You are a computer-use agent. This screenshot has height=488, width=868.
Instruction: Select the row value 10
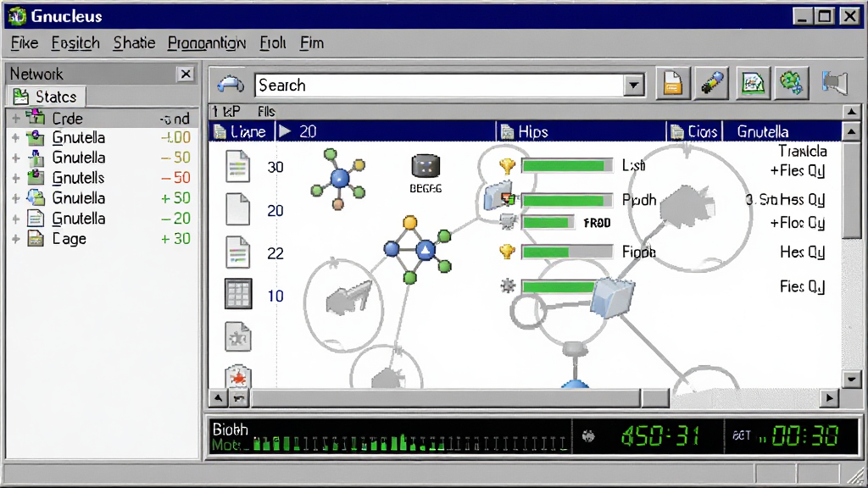pyautogui.click(x=275, y=296)
